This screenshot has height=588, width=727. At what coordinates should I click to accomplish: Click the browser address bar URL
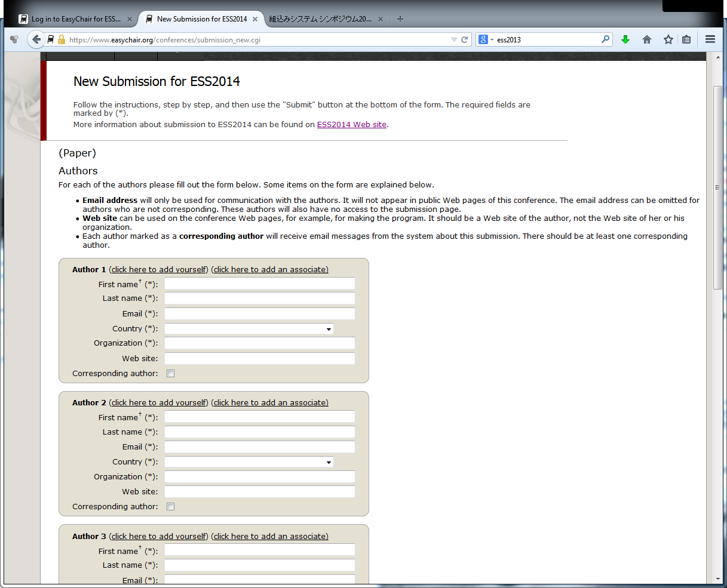[165, 40]
